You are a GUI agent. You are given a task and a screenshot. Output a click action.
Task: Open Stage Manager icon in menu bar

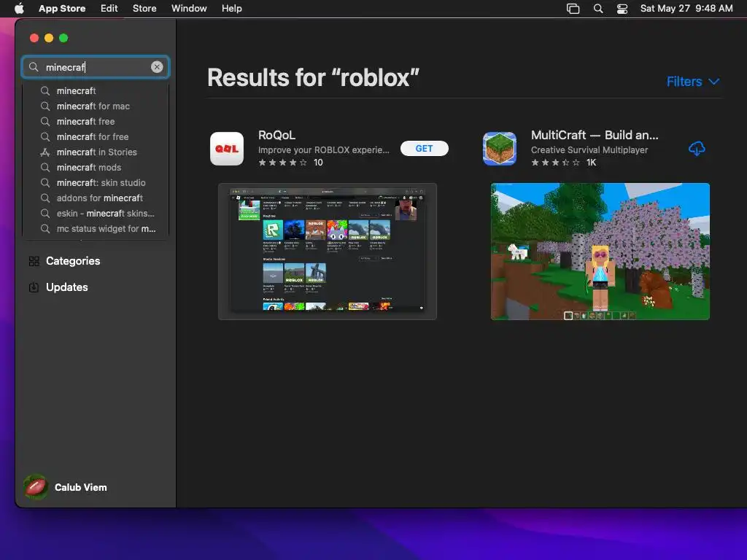pos(573,9)
